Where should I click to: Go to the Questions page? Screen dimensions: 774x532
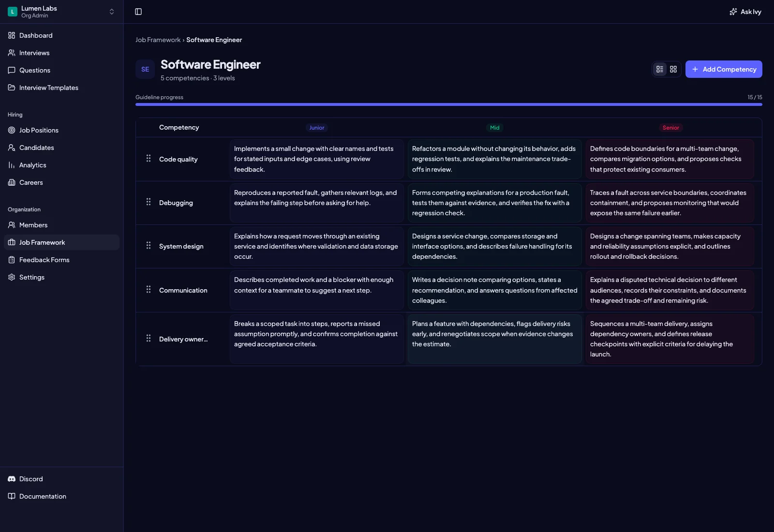(x=62, y=70)
